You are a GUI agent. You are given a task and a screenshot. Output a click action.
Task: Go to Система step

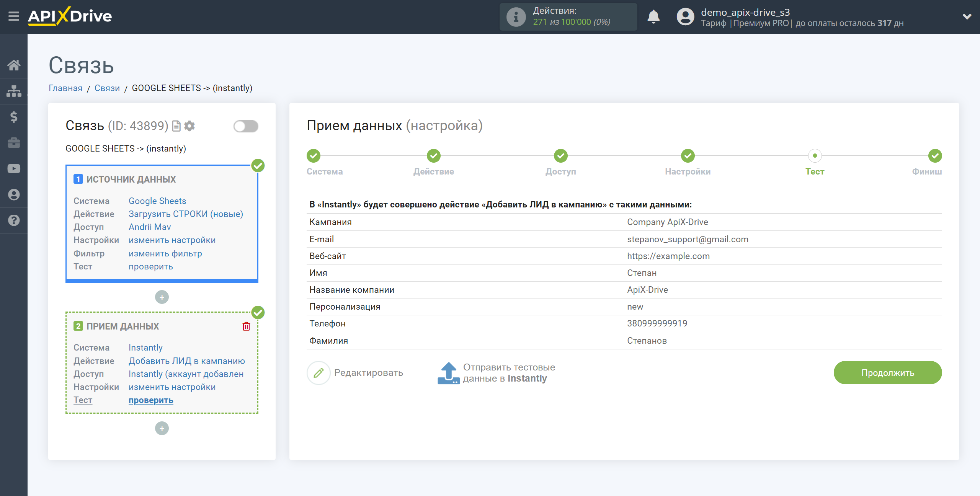(x=314, y=156)
